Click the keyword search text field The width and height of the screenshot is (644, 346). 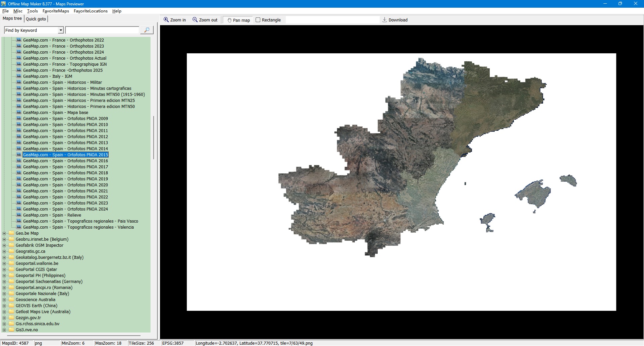pos(102,30)
